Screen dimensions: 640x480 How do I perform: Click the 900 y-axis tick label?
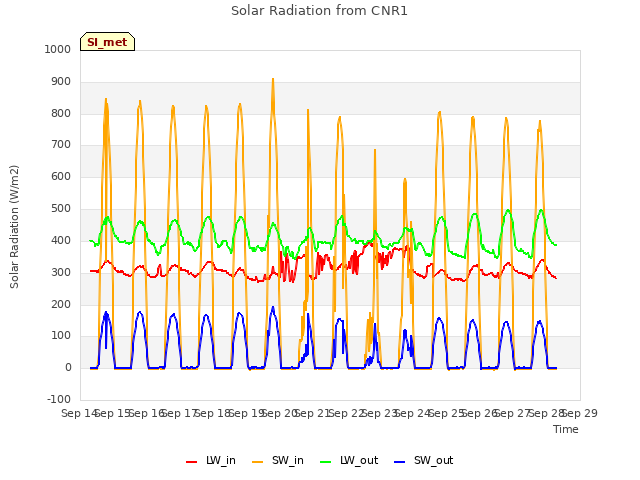pyautogui.click(x=61, y=81)
